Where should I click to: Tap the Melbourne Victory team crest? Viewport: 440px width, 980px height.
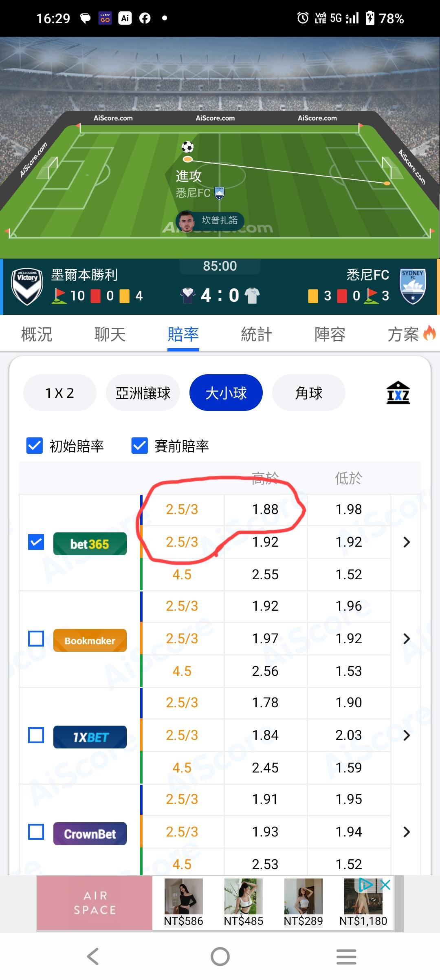pyautogui.click(x=27, y=286)
